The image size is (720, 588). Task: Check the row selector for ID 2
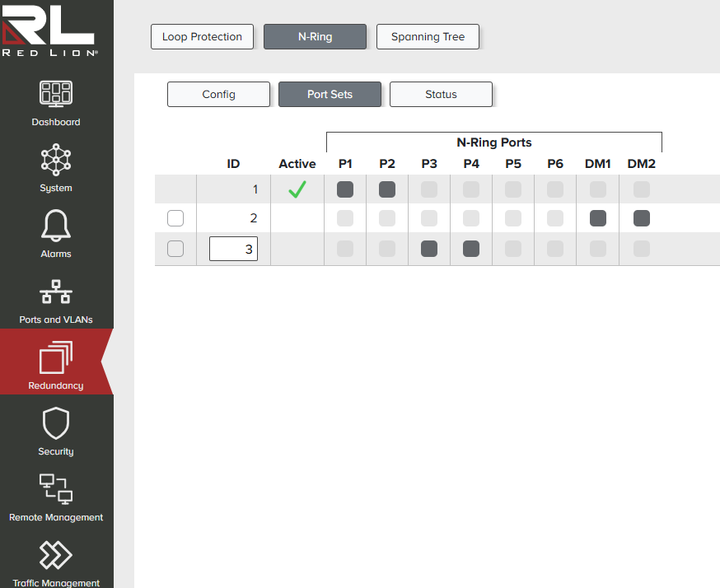click(175, 218)
